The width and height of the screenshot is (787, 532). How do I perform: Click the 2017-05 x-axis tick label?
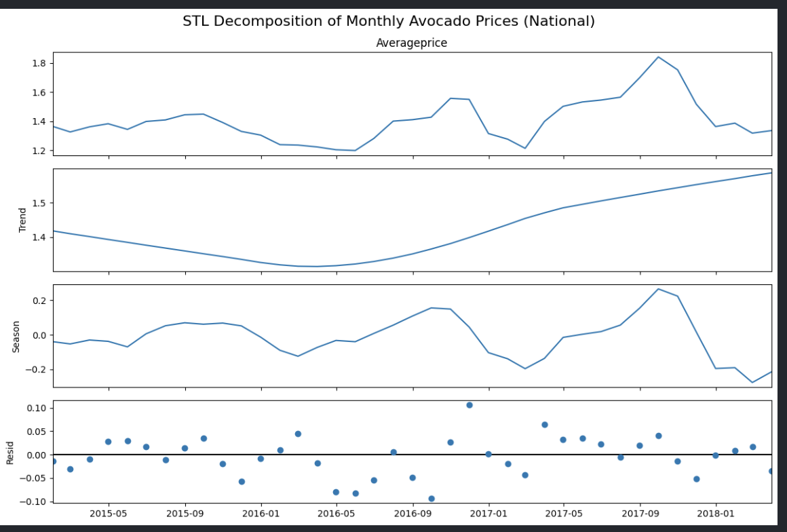point(564,513)
